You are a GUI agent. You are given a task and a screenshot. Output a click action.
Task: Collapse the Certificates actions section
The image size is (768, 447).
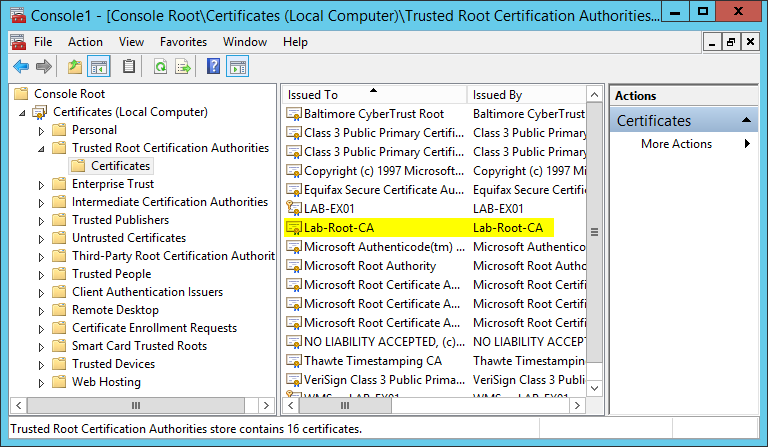click(x=746, y=120)
